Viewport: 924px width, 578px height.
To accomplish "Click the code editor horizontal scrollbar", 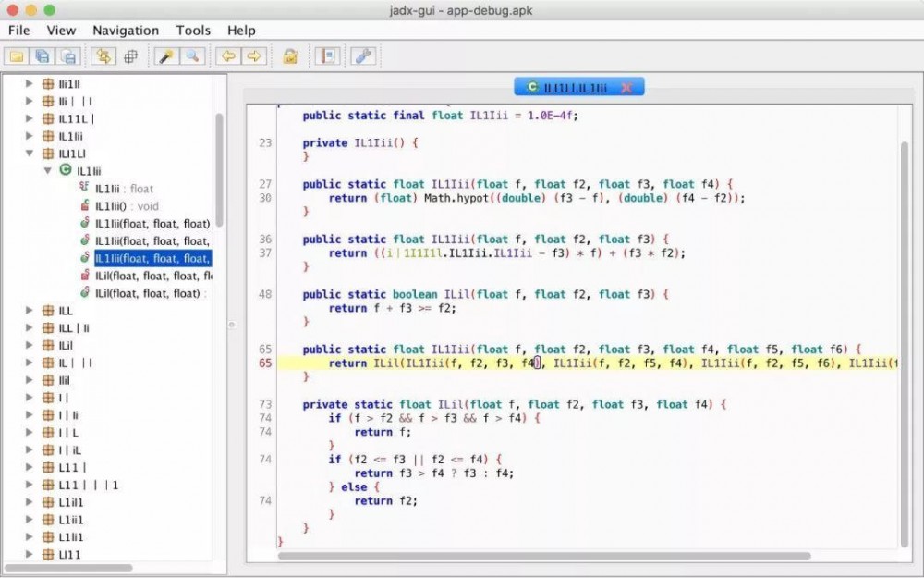I will [544, 556].
